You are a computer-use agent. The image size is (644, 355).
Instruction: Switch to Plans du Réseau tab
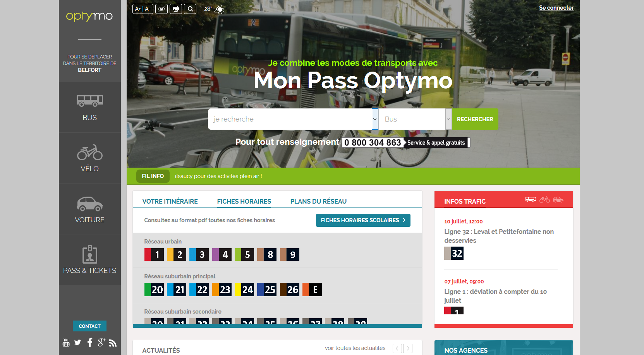pos(318,201)
